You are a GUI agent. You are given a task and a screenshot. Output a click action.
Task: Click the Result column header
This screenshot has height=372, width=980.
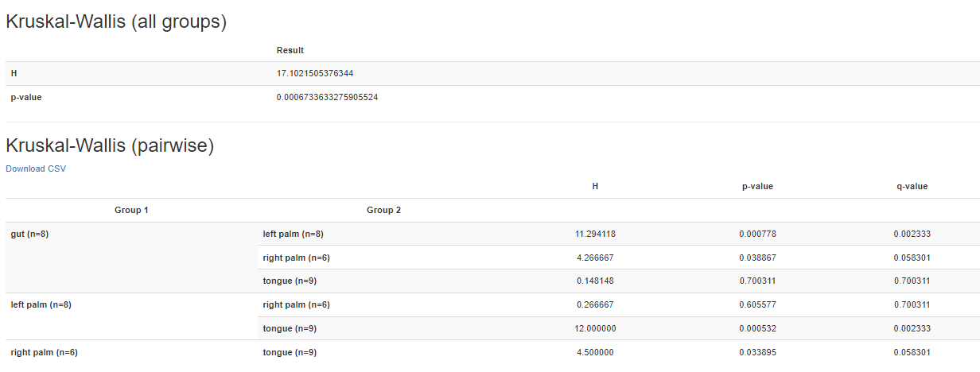pos(290,50)
